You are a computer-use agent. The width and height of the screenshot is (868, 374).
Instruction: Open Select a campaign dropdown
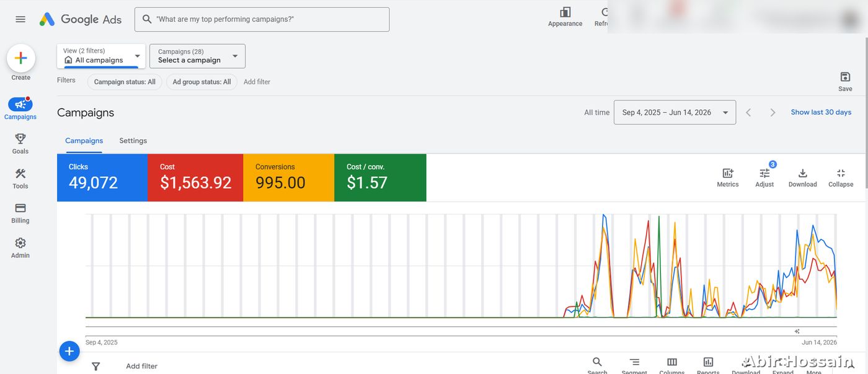pos(197,56)
